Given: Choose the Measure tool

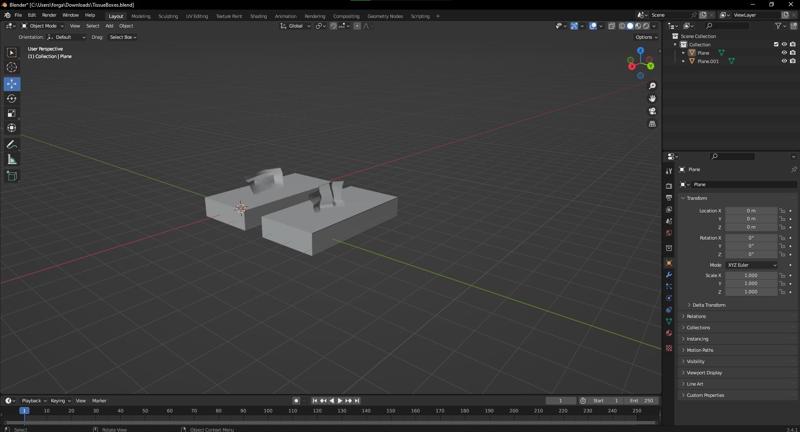Looking at the screenshot, I should pyautogui.click(x=12, y=159).
